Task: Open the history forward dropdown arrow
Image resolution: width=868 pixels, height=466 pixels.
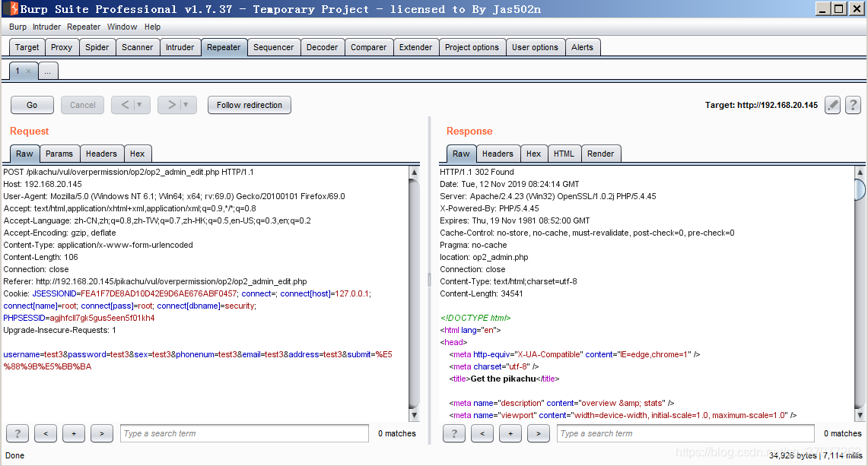Action: [x=186, y=105]
